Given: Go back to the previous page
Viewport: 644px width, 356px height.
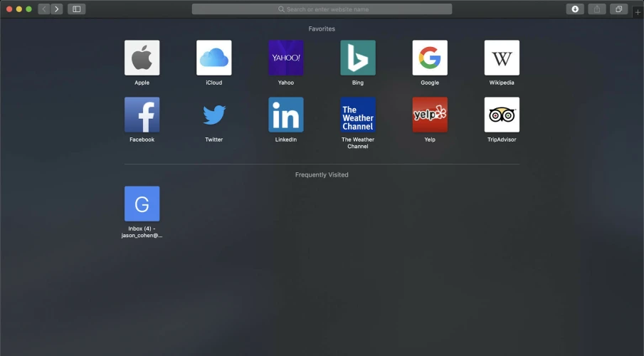Looking at the screenshot, I should (x=44, y=9).
